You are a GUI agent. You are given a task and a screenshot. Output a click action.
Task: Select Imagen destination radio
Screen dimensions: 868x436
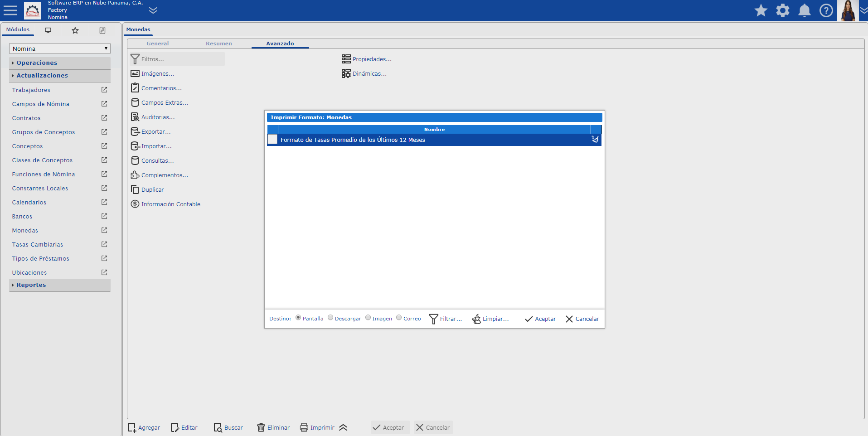(x=368, y=318)
